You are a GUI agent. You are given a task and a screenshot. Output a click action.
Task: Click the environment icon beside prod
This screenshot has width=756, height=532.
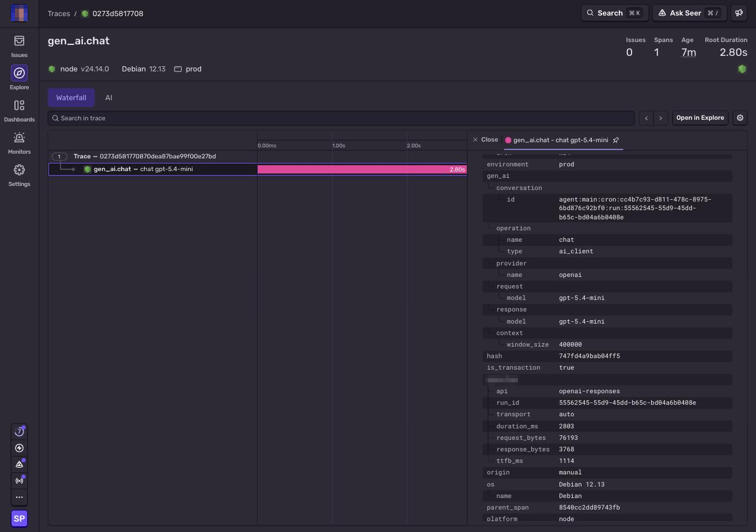[178, 69]
